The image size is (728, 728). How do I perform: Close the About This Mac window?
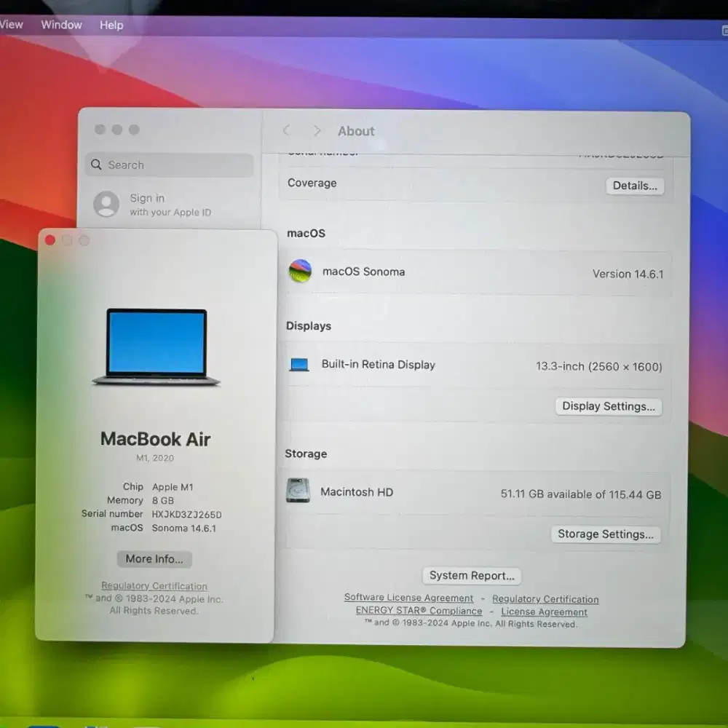pyautogui.click(x=50, y=240)
